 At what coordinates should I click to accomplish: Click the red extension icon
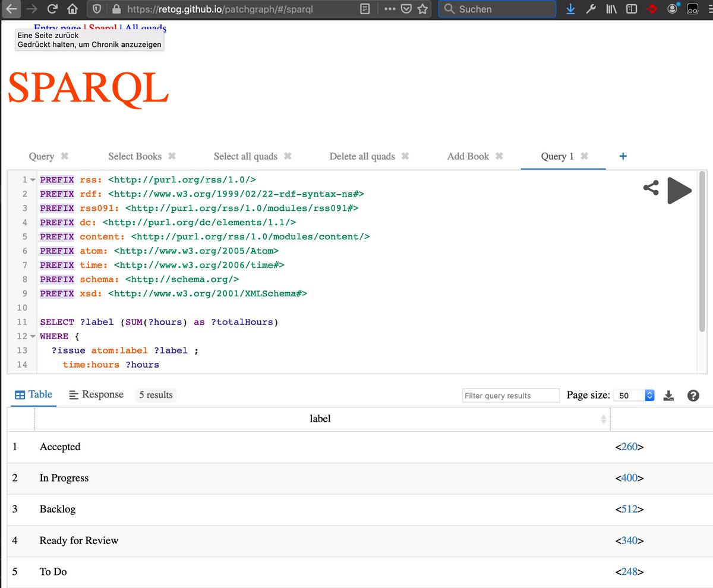pos(652,9)
